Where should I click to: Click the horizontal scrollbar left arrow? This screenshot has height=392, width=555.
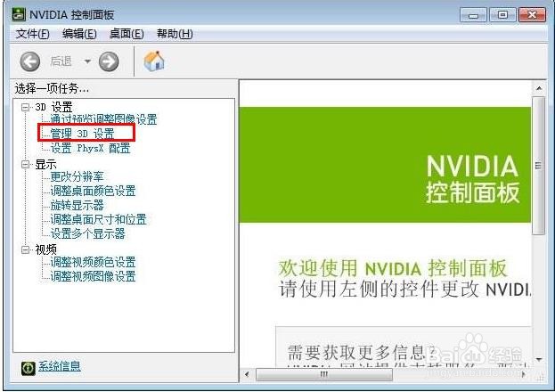point(247,374)
